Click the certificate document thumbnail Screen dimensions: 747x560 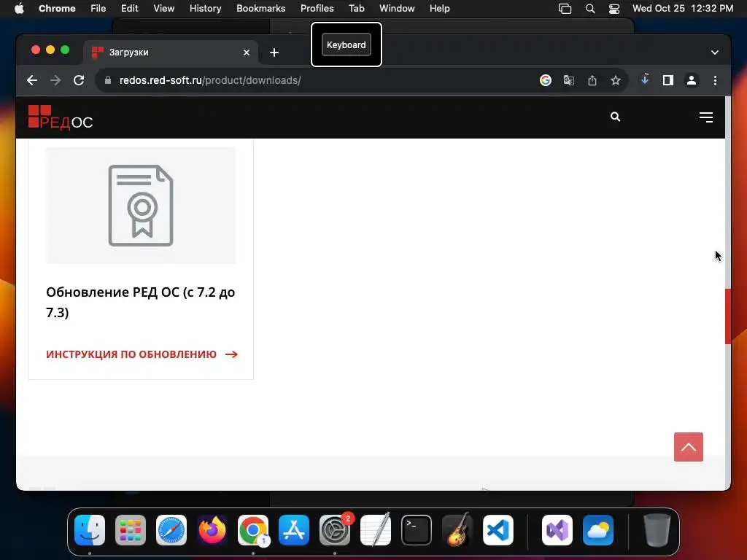tap(141, 205)
